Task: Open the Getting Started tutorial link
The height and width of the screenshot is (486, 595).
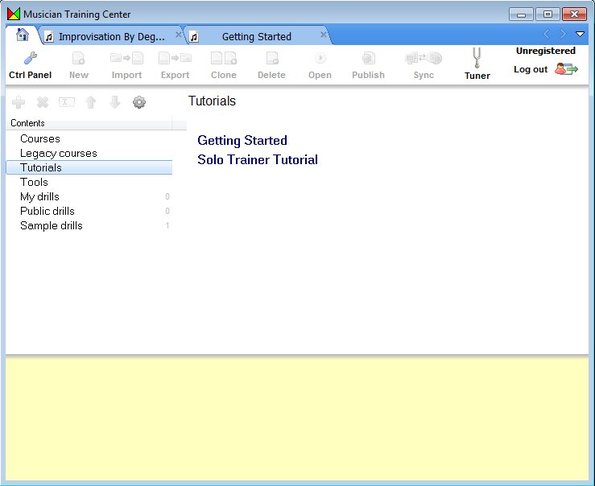Action: [x=242, y=140]
